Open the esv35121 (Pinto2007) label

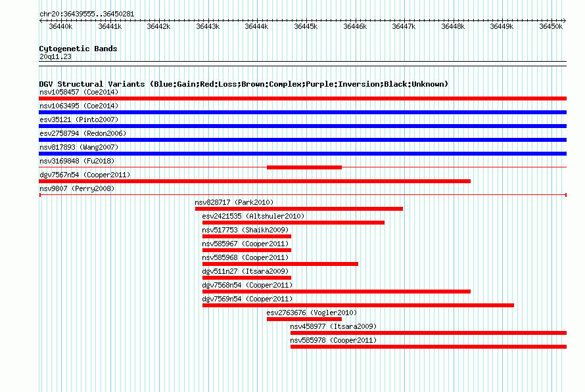[79, 120]
